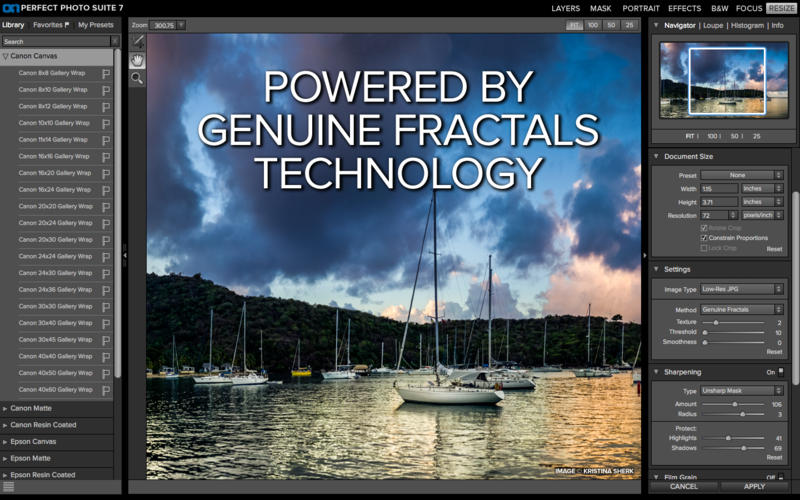Switch to the Layers module
This screenshot has width=800, height=500.
(x=565, y=9)
